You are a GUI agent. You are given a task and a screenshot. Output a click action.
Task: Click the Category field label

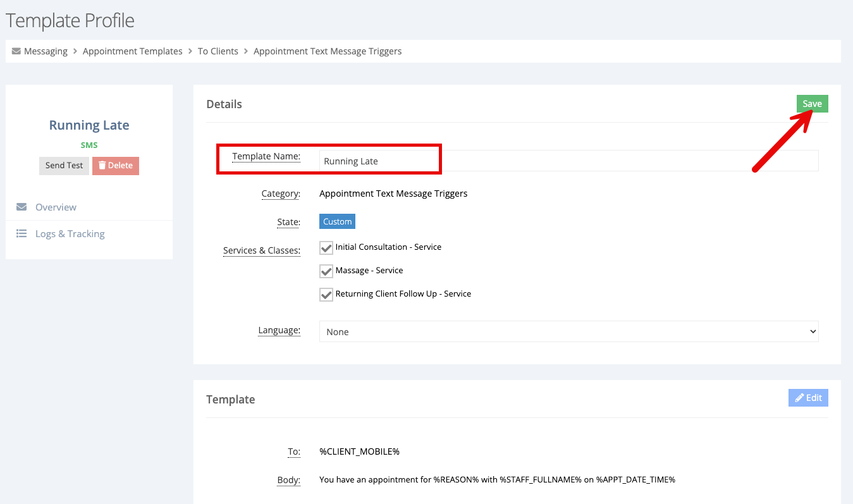[281, 194]
